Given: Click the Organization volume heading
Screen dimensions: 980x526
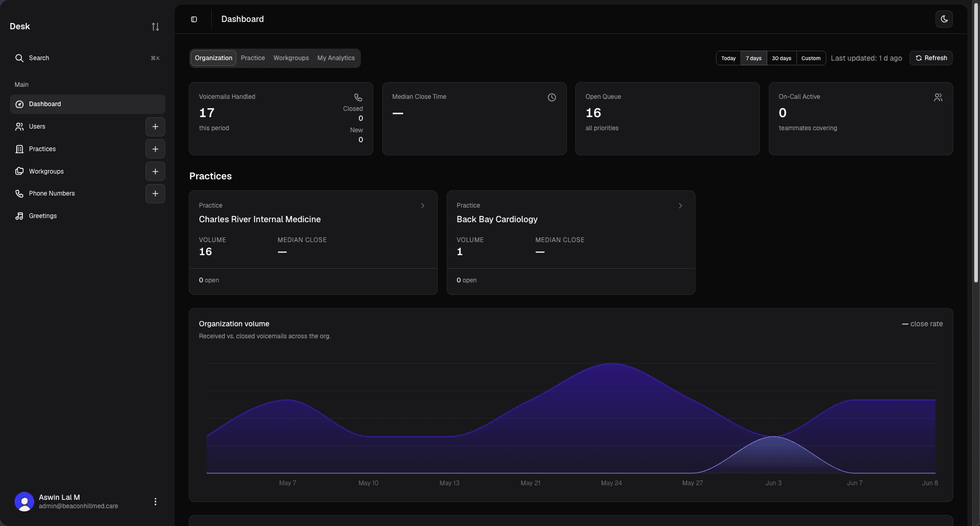Looking at the screenshot, I should (x=234, y=324).
